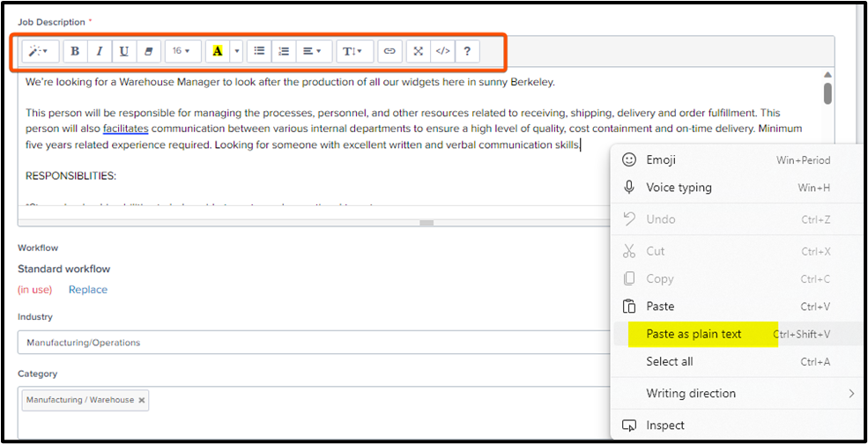This screenshot has height=444, width=868.
Task: Apply the yellow highlight color button
Action: tap(217, 51)
